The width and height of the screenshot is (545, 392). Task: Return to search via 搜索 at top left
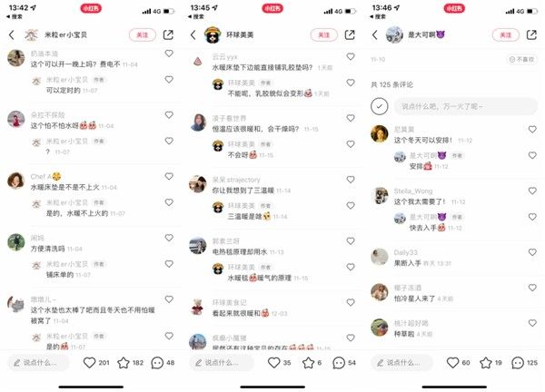[15, 16]
